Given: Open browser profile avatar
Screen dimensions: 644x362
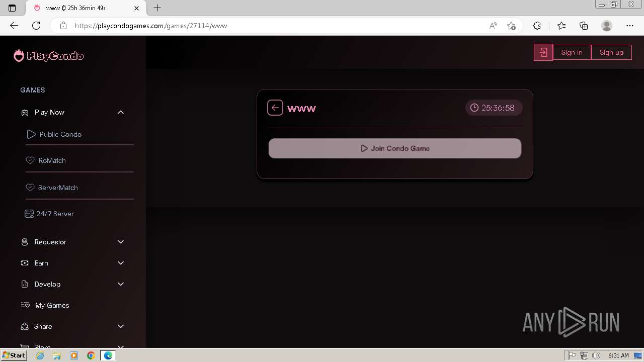Looking at the screenshot, I should 607,26.
